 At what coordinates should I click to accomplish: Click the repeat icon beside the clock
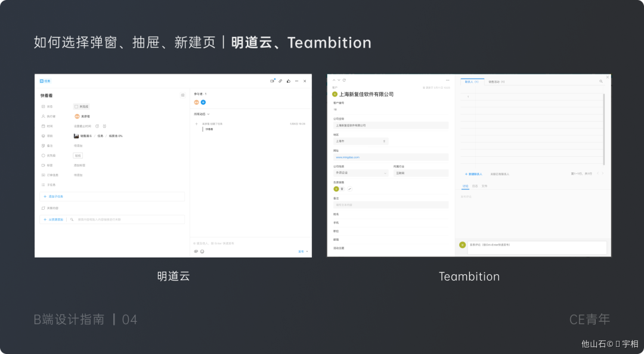(104, 126)
